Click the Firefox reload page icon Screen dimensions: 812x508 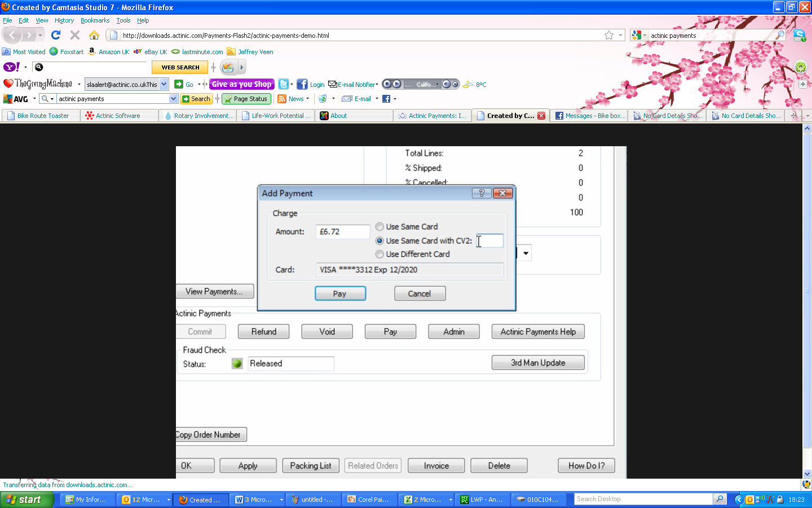click(56, 35)
